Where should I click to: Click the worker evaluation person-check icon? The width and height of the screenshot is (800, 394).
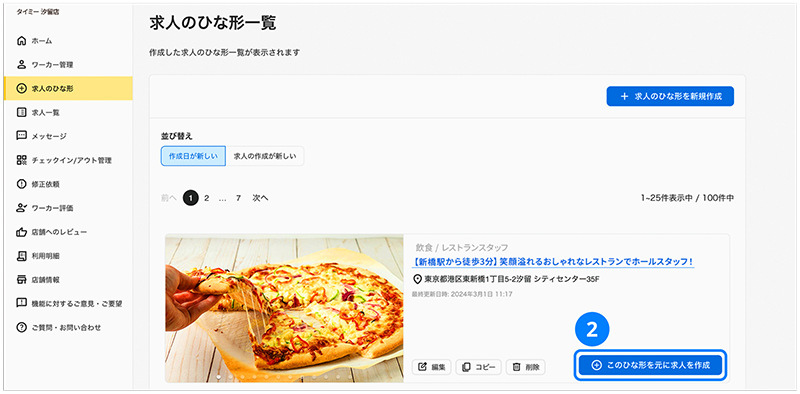(x=21, y=208)
